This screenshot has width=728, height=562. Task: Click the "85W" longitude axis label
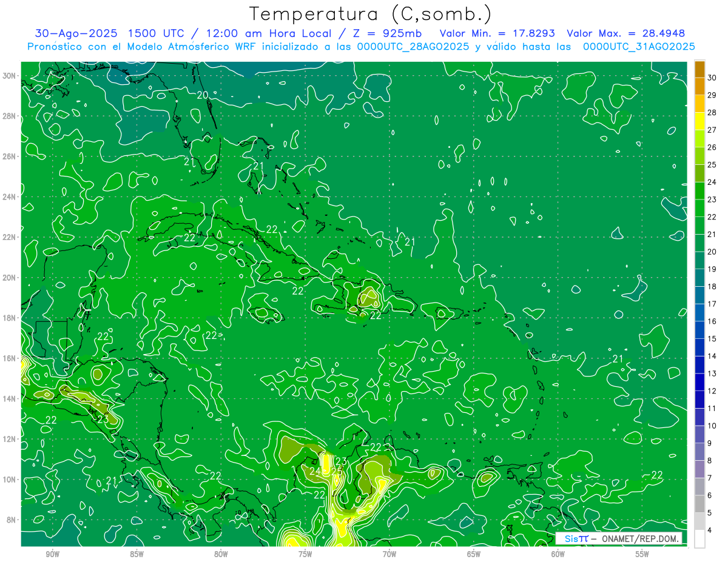coord(136,555)
